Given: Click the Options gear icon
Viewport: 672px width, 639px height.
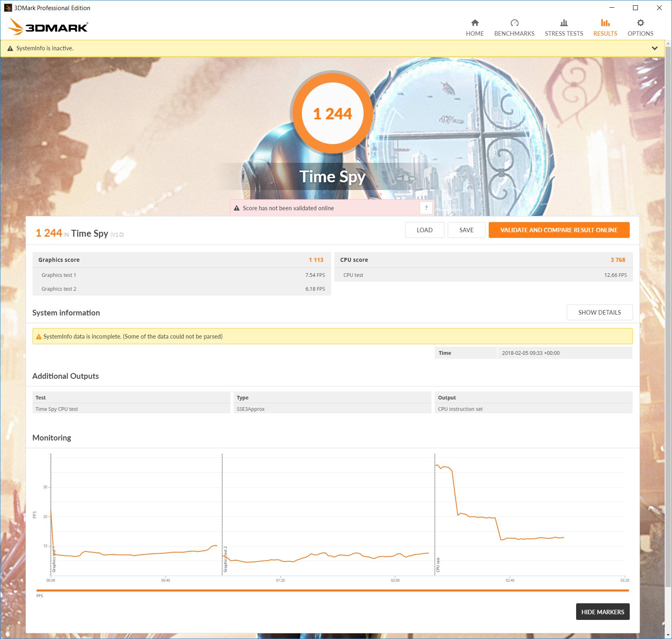Looking at the screenshot, I should [640, 23].
